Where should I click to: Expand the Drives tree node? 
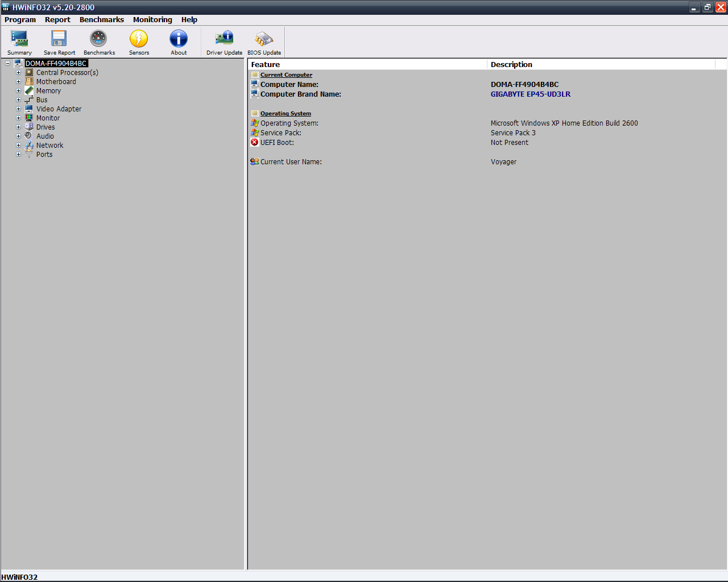18,127
